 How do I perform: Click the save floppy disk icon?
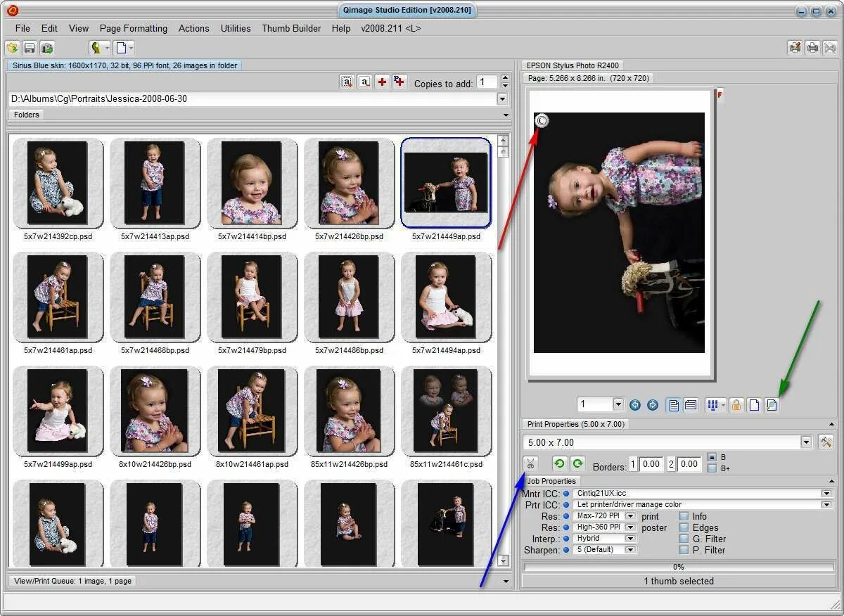pyautogui.click(x=30, y=48)
